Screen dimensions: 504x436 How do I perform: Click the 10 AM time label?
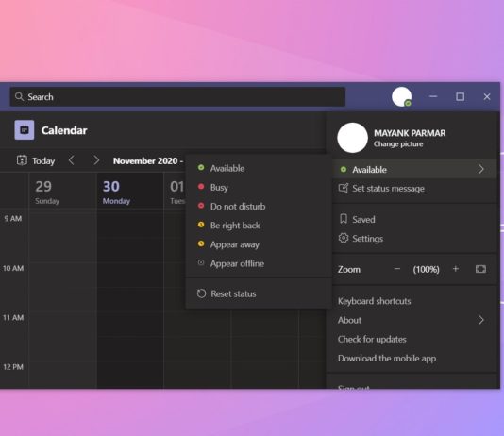13,268
